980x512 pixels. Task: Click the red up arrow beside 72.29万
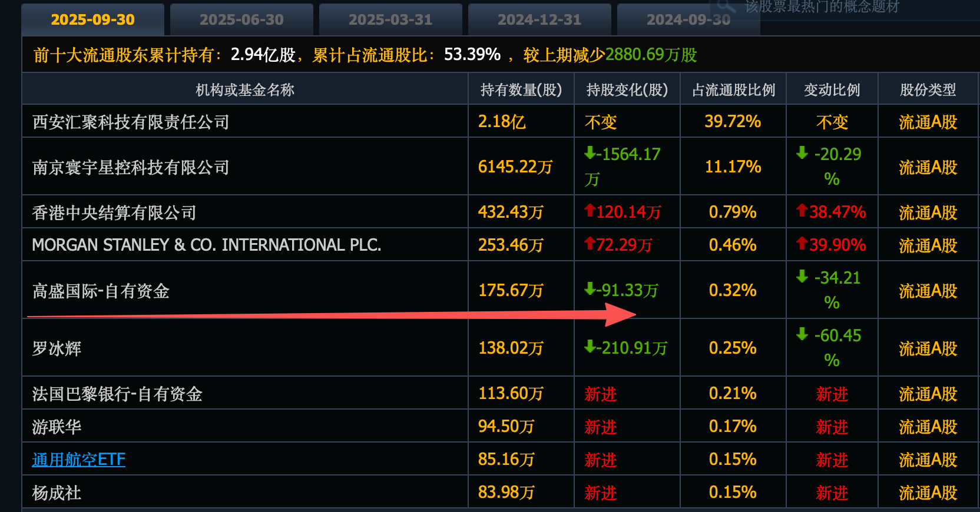click(590, 244)
